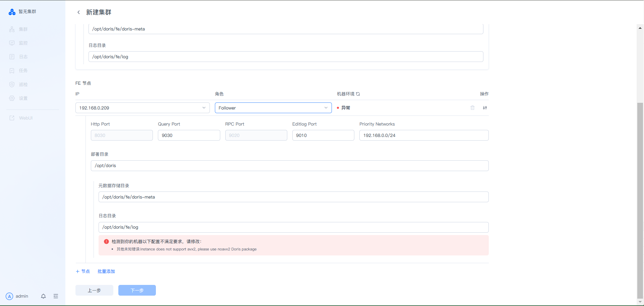The image size is (644, 306).
Task: Click the 批量添加 link
Action: (106, 272)
